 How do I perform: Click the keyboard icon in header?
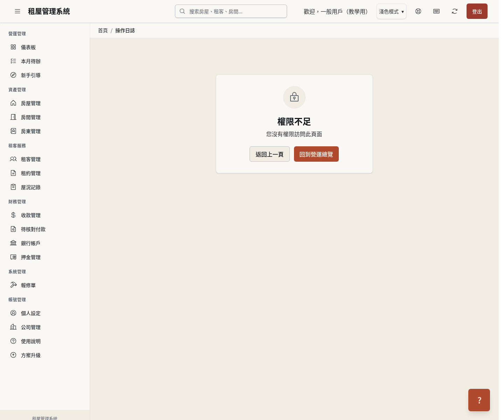pyautogui.click(x=436, y=11)
